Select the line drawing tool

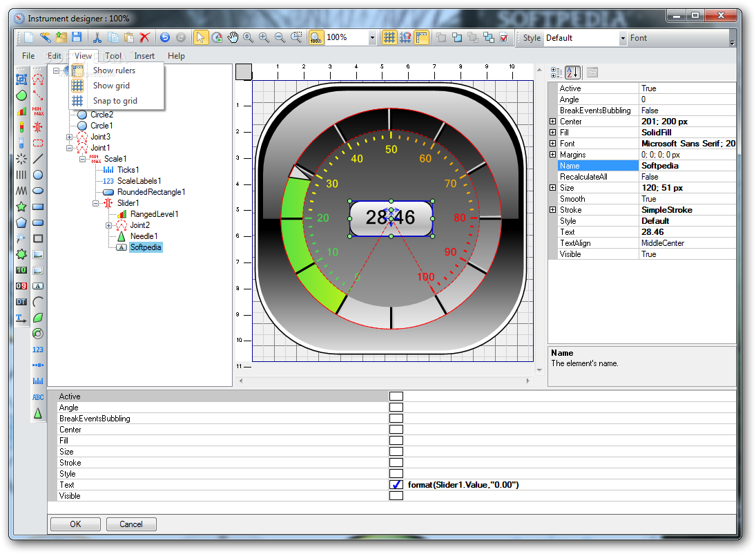(37, 159)
